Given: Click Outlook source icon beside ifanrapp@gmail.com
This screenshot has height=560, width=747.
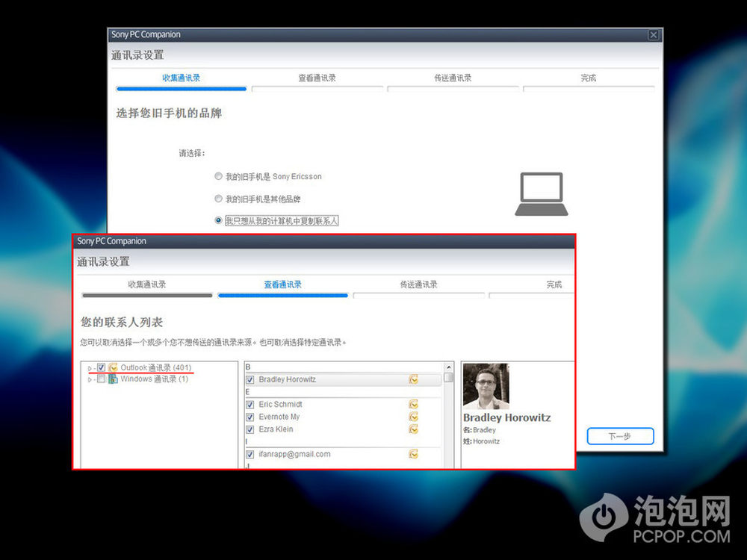Looking at the screenshot, I should coord(414,454).
